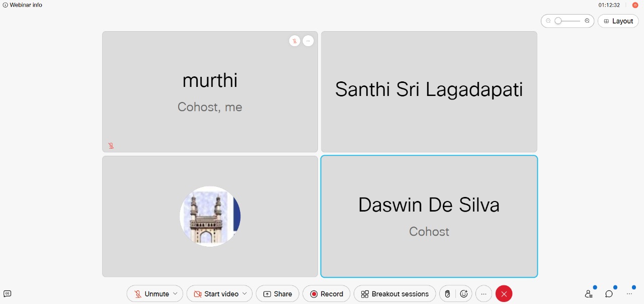
Task: Open Breakout sessions
Action: pos(394,294)
